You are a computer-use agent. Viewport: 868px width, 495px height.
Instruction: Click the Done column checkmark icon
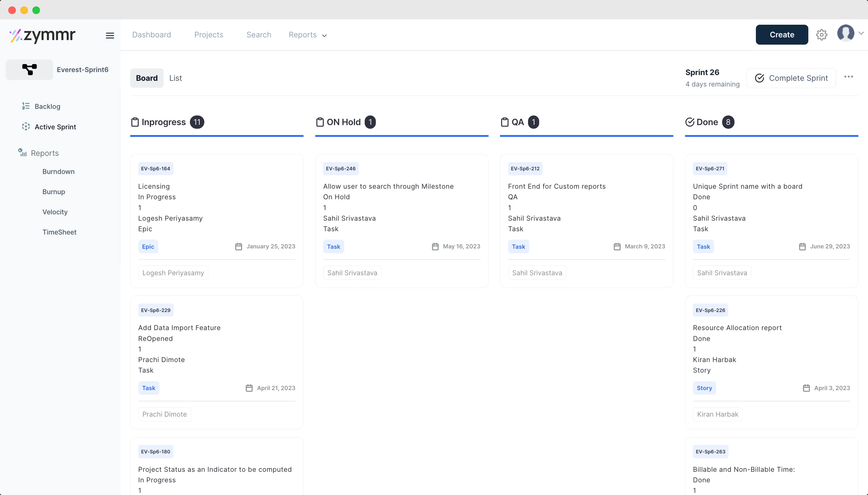pyautogui.click(x=690, y=122)
